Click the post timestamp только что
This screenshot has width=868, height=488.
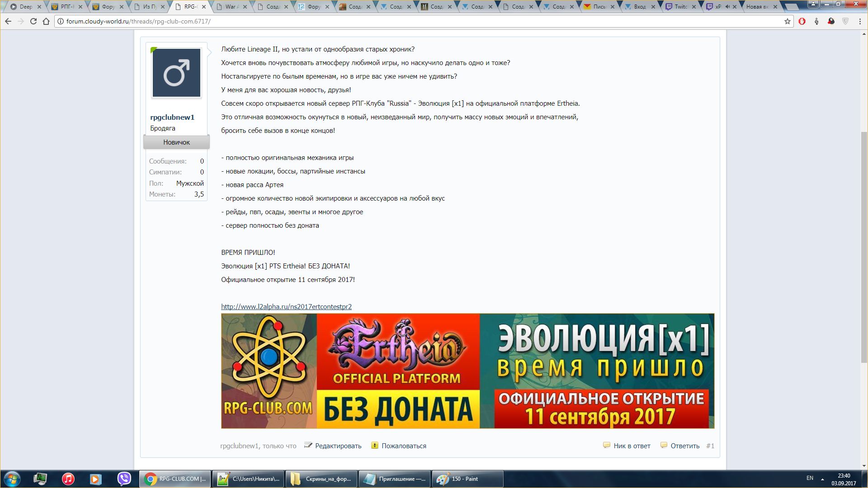click(279, 446)
